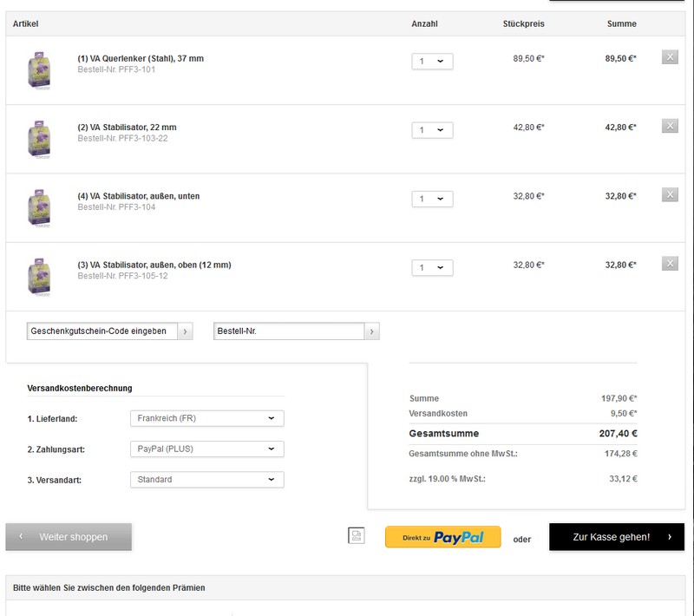This screenshot has width=694, height=616.
Task: Click the Stückpreis 89,50 € of Querlenker
Action: [x=528, y=58]
